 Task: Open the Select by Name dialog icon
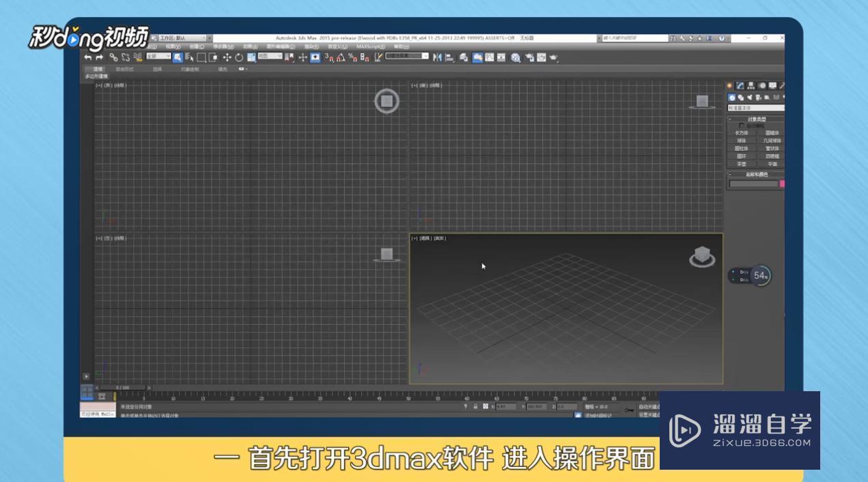pyautogui.click(x=189, y=57)
